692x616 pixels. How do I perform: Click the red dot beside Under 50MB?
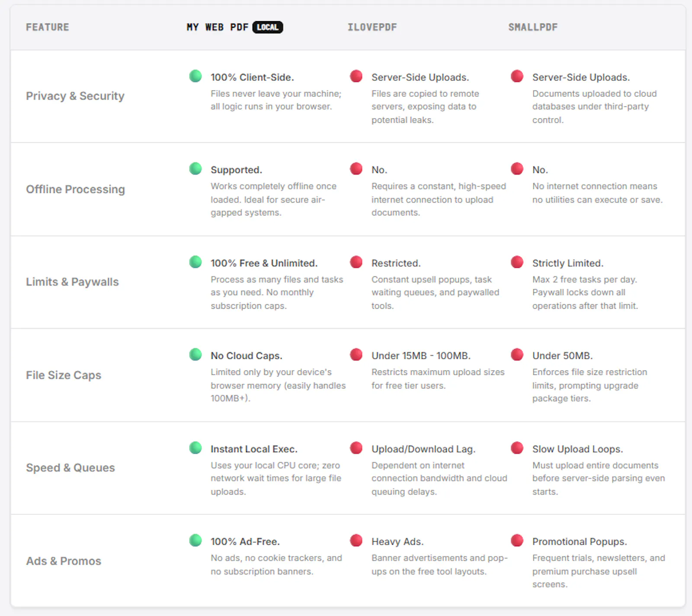[x=517, y=354]
